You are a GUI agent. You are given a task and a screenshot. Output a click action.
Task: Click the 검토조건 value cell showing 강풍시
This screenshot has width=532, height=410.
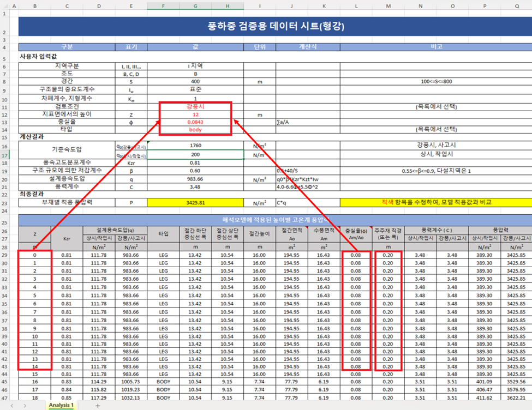click(195, 107)
